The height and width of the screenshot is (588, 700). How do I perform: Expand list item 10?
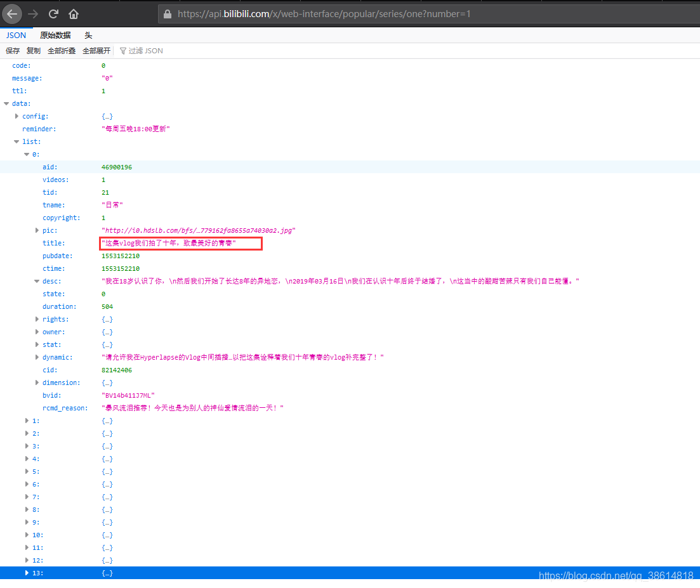coord(27,535)
